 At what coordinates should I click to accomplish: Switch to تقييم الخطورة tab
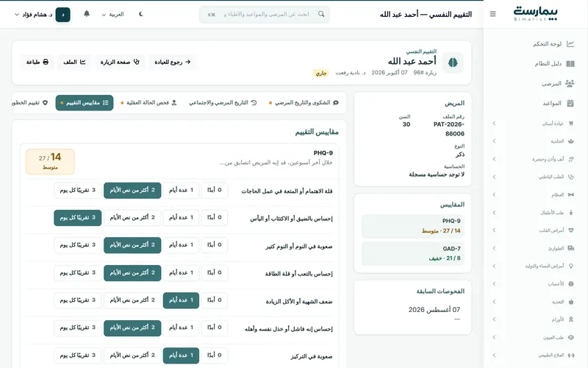30,102
